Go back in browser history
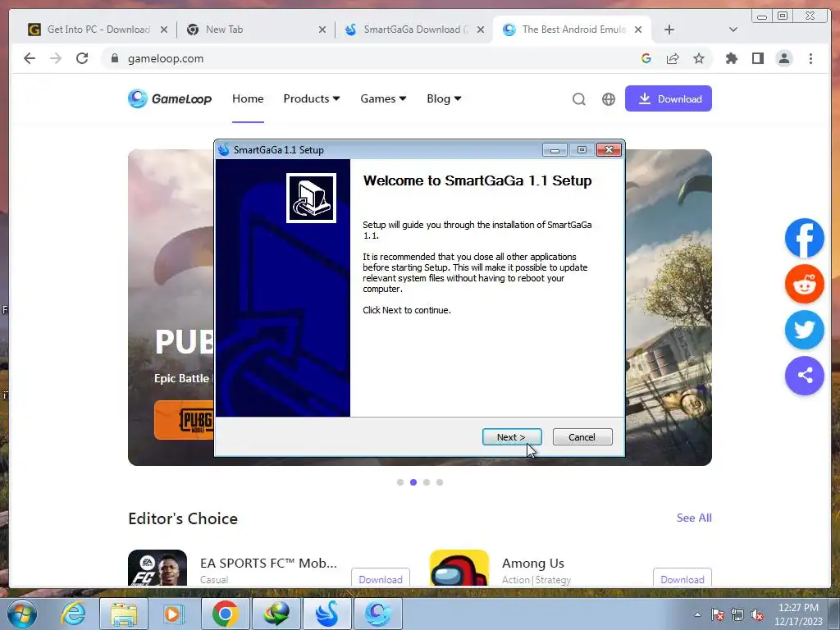This screenshot has height=630, width=840. point(30,58)
